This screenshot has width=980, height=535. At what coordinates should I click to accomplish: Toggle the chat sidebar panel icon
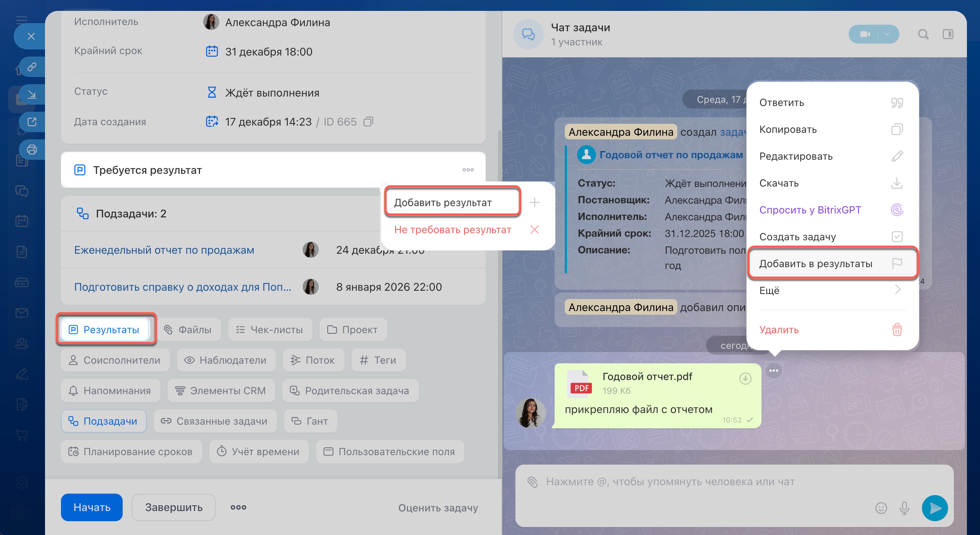coord(948,34)
